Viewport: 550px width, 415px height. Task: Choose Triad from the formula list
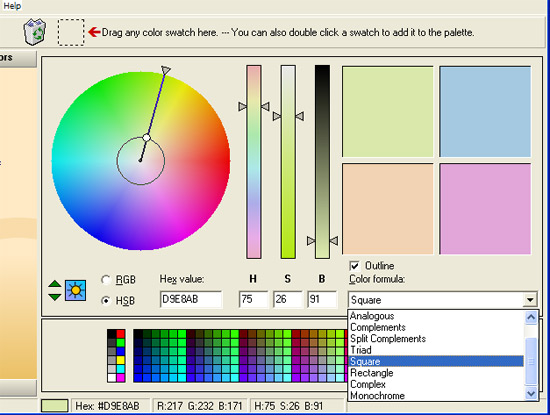pos(436,350)
